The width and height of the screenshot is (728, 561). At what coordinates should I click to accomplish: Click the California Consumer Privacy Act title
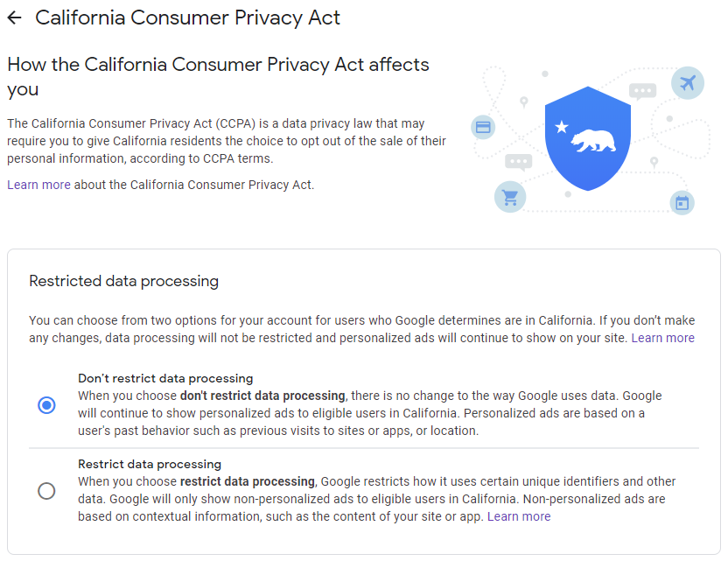[186, 17]
